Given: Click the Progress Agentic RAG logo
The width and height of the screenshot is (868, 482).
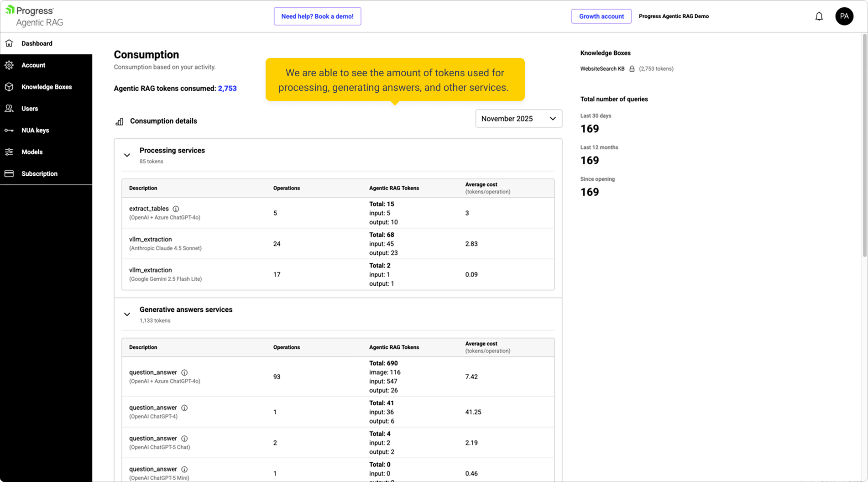Looking at the screenshot, I should click(35, 16).
